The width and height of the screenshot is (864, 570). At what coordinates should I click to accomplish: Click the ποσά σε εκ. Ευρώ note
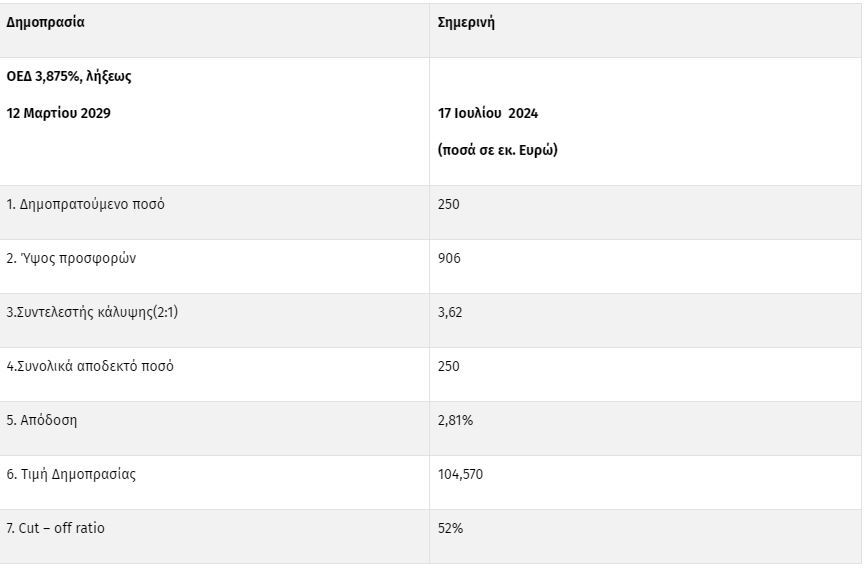pyautogui.click(x=498, y=150)
